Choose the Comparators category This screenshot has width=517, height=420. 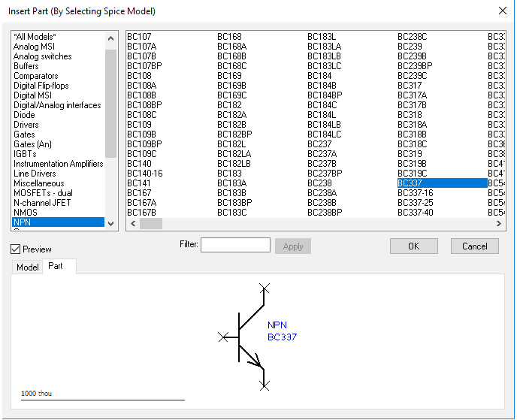coord(35,76)
